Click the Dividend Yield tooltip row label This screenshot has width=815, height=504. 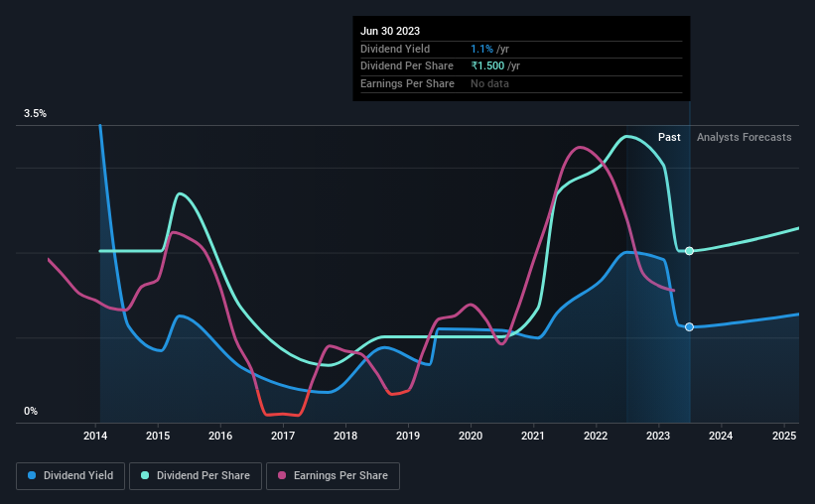tap(395, 49)
